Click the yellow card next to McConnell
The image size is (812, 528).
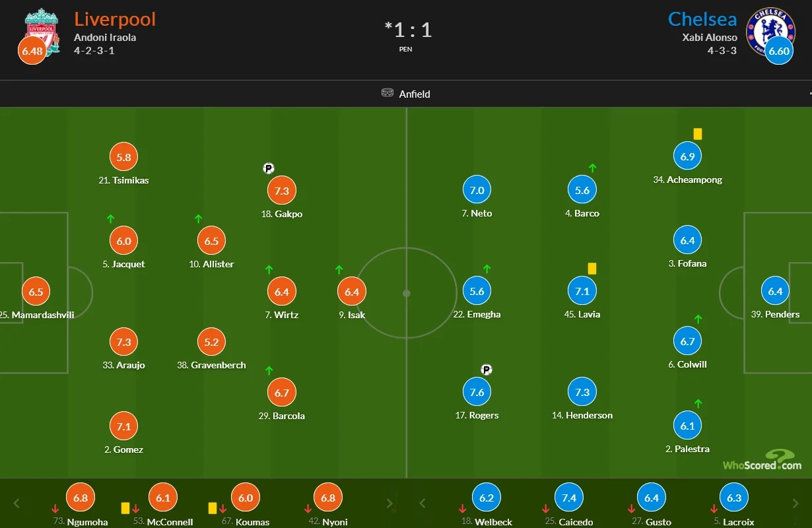(125, 508)
